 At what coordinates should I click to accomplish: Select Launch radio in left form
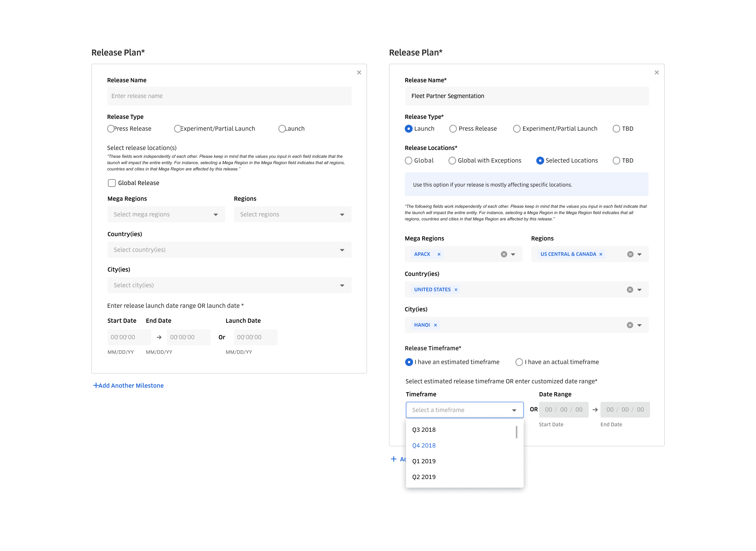[x=282, y=129]
